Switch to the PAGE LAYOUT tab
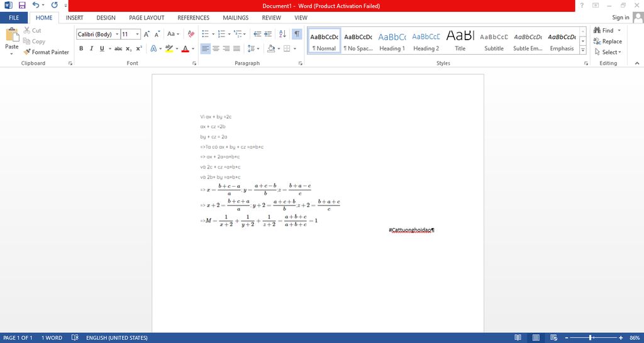This screenshot has width=644, height=343. [x=147, y=18]
